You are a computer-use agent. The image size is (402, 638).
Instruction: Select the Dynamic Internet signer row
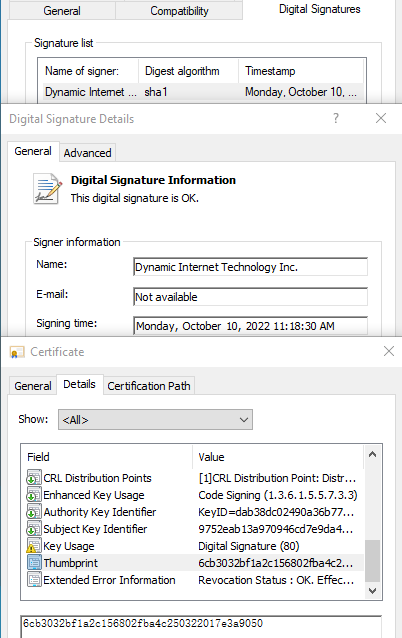(202, 92)
